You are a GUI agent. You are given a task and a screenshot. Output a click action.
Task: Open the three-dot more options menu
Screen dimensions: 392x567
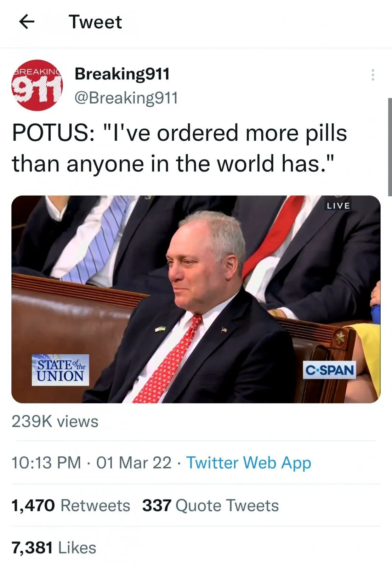point(373,75)
